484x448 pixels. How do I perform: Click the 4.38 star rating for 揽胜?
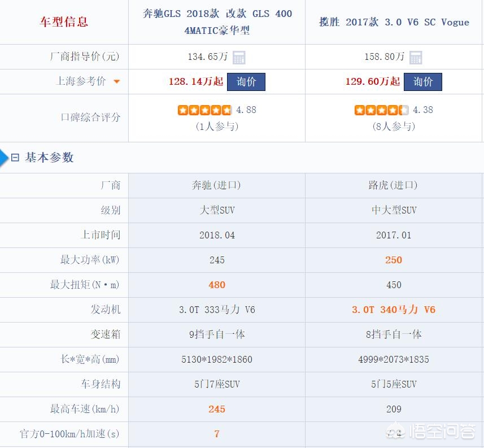[x=382, y=110]
